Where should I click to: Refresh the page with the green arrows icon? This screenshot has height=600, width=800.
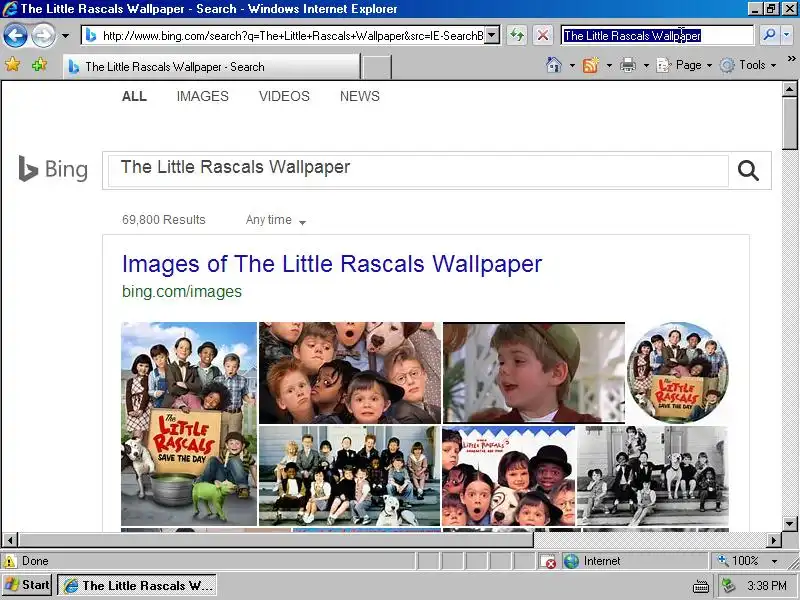coord(517,35)
